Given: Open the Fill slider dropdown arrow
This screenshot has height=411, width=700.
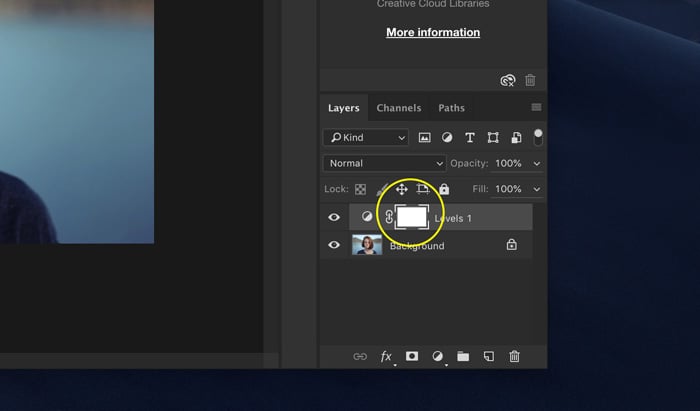Looking at the screenshot, I should coord(537,190).
